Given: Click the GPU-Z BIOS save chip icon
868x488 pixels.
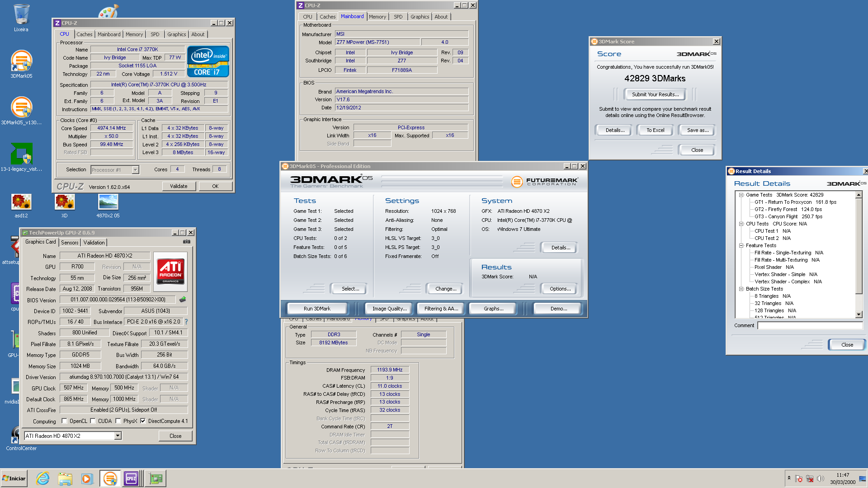Looking at the screenshot, I should [183, 299].
